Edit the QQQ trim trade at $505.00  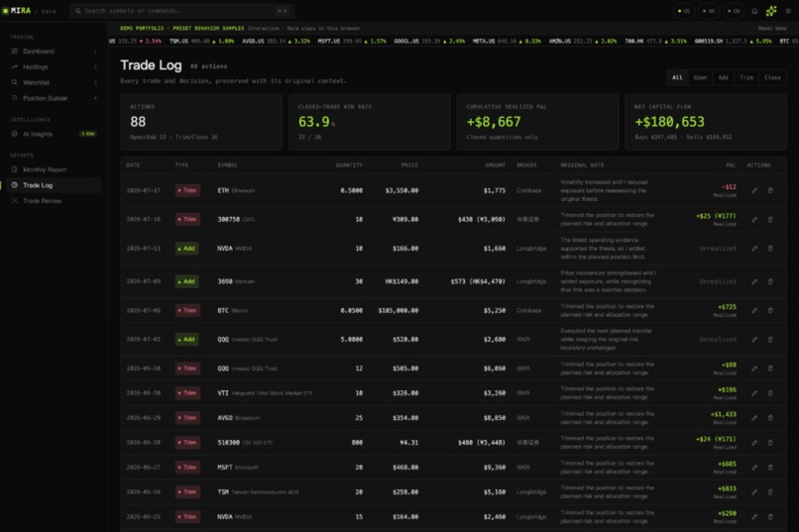(x=754, y=369)
